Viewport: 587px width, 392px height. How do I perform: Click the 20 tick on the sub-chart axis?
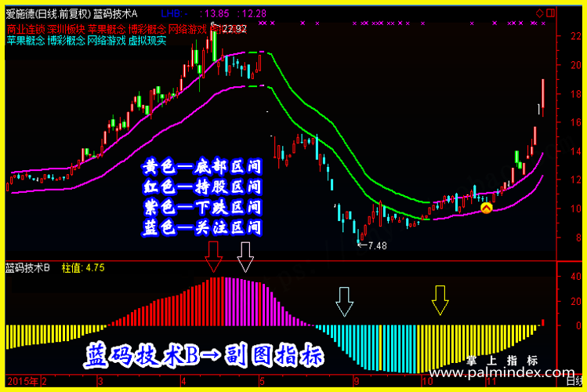(576, 301)
